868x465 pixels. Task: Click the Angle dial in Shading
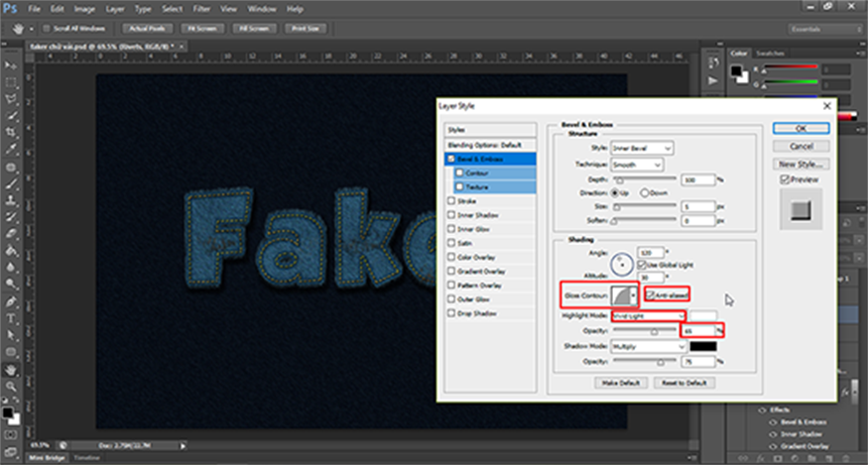pos(622,263)
